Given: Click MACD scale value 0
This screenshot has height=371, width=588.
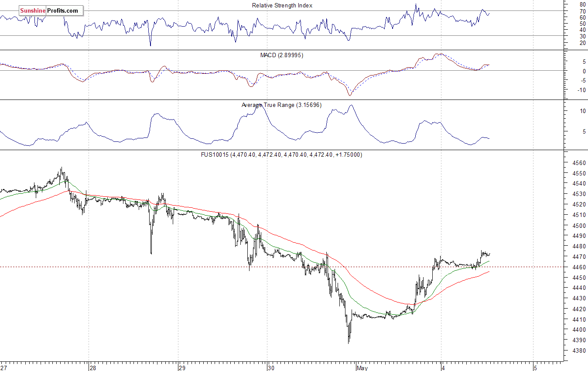Looking at the screenshot, I should [x=584, y=71].
